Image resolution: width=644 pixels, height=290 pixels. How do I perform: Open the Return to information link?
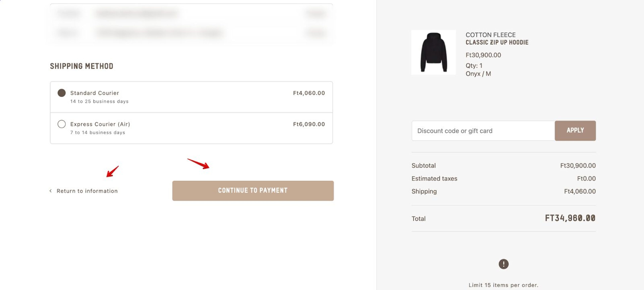(87, 191)
